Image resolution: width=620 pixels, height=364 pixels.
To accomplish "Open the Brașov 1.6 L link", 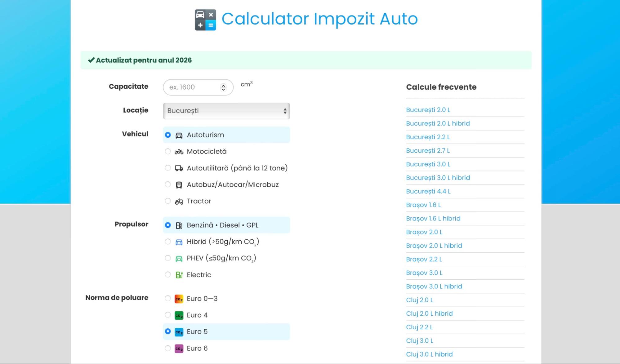I will point(423,205).
